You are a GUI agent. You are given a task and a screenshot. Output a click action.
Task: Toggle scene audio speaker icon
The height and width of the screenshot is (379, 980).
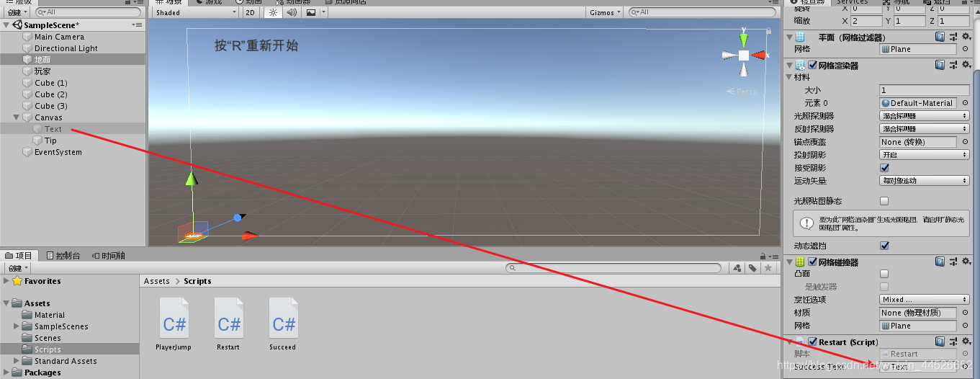click(292, 12)
